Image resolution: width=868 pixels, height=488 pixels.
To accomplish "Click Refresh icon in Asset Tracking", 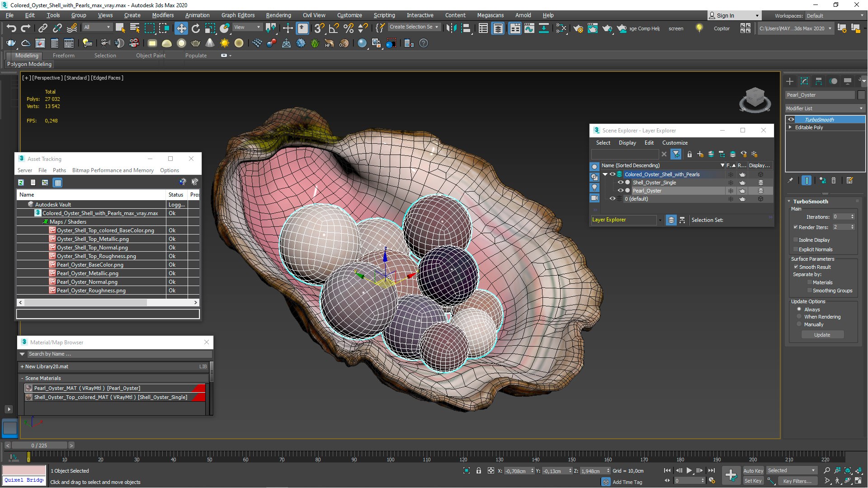I will tap(21, 183).
